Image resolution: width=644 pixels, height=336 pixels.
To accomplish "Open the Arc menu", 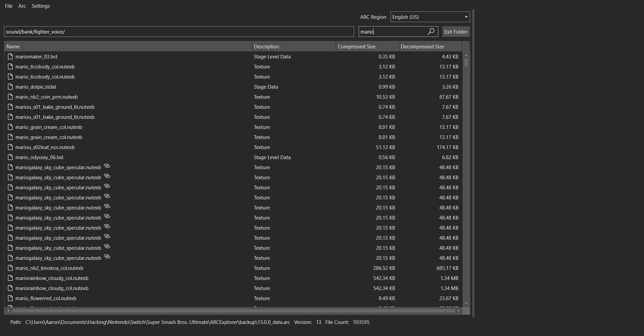I will 22,6.
